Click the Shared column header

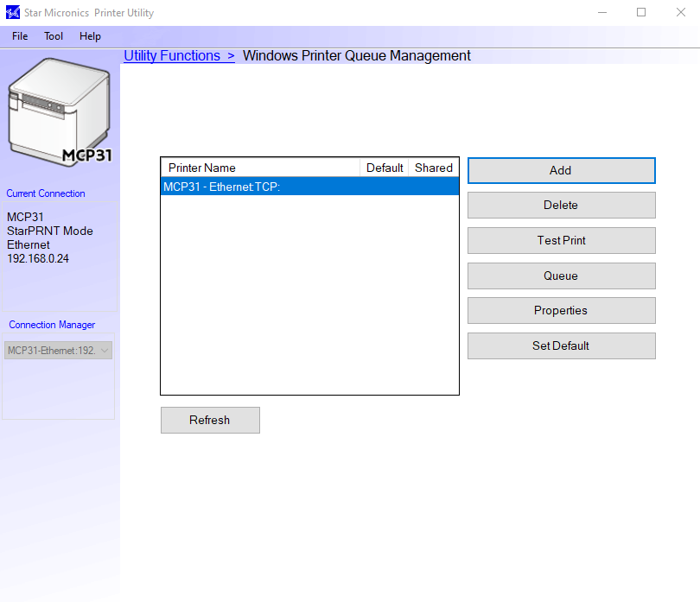click(x=433, y=168)
